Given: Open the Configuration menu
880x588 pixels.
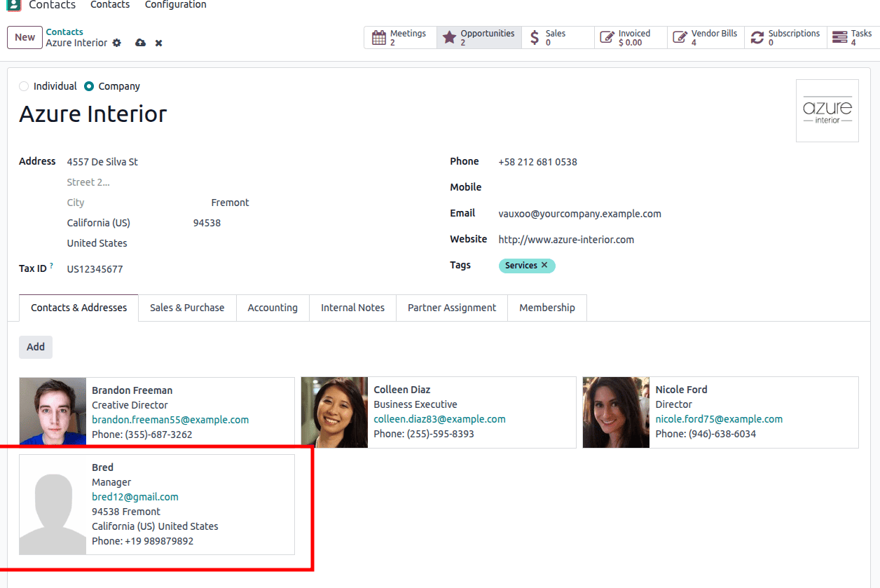Looking at the screenshot, I should pyautogui.click(x=175, y=6).
